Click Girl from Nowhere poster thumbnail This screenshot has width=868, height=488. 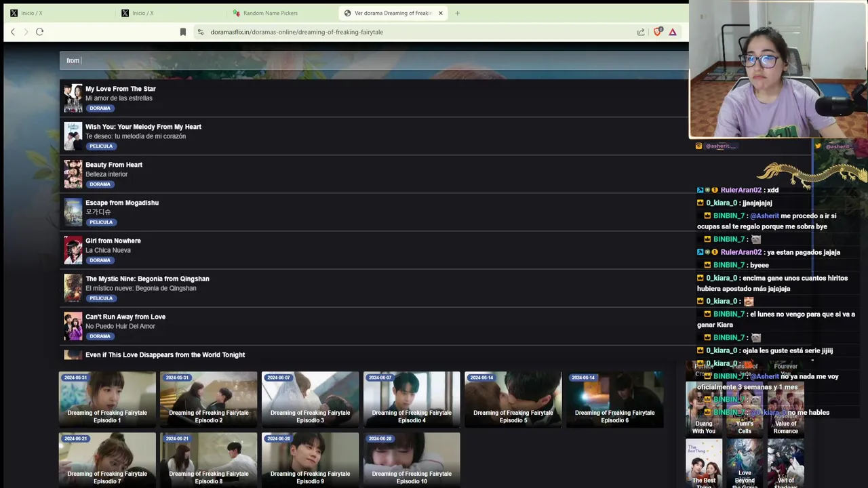tap(73, 250)
